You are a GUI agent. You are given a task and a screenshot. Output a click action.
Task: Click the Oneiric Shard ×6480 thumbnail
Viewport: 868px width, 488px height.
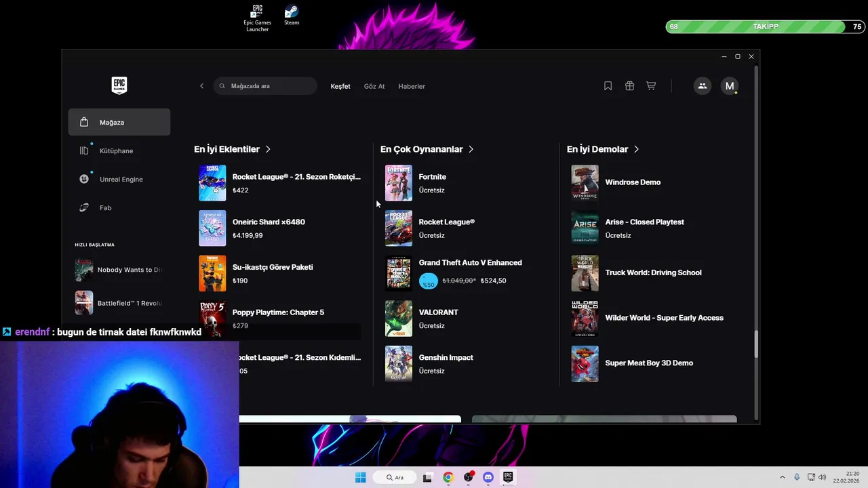click(212, 228)
